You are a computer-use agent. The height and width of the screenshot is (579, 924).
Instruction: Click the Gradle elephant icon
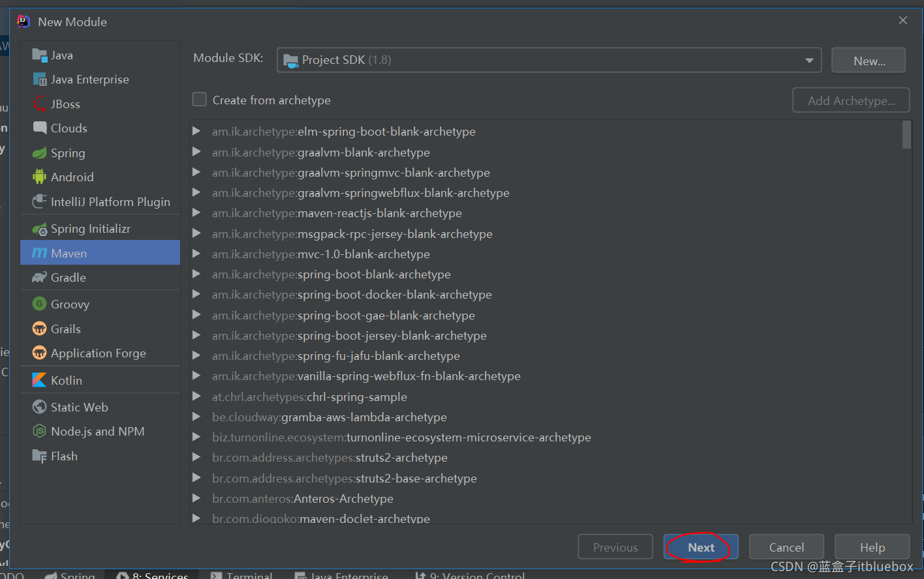40,277
